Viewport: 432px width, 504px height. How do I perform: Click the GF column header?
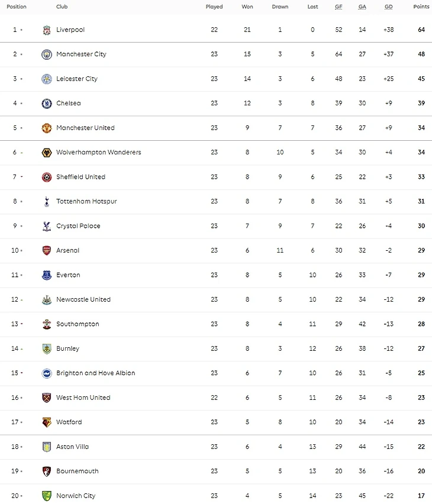tap(338, 7)
